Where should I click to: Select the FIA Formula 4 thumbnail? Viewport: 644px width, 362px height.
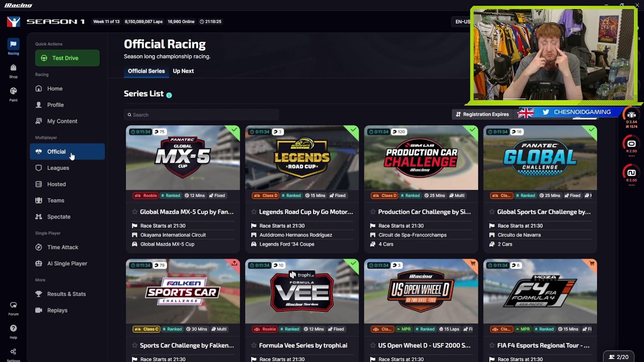click(540, 292)
